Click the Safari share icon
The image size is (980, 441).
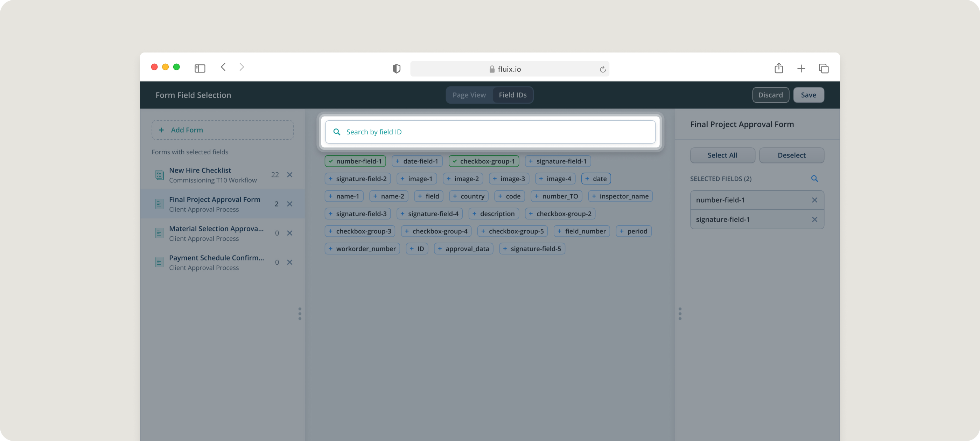click(x=778, y=68)
